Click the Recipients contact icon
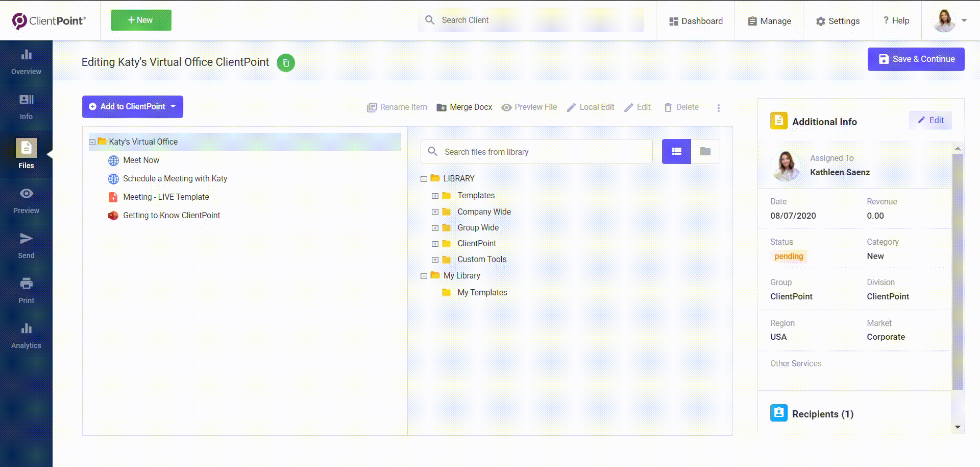Viewport: 980px width, 467px height. pos(778,413)
